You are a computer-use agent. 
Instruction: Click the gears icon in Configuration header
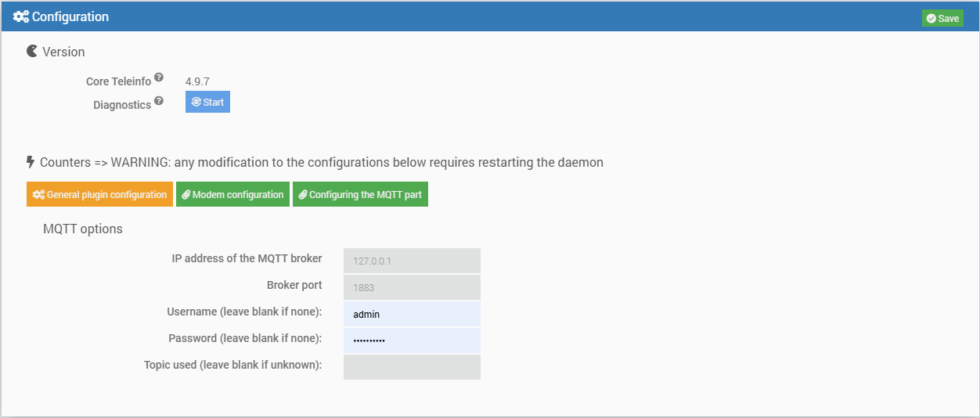click(x=20, y=17)
